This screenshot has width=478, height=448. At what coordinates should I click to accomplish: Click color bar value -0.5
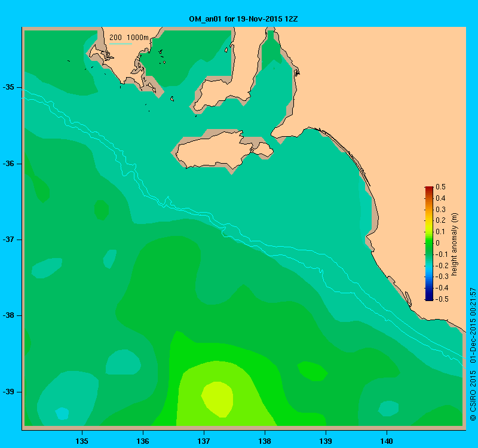click(x=442, y=299)
